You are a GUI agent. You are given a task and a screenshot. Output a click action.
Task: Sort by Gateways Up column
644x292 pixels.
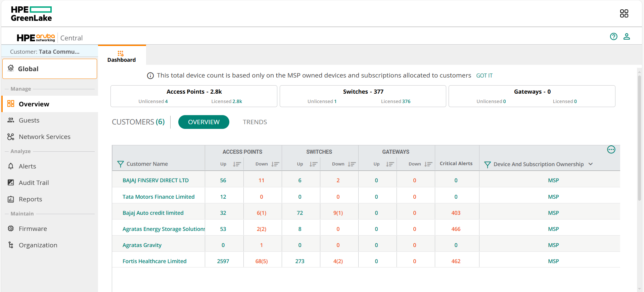tap(390, 164)
